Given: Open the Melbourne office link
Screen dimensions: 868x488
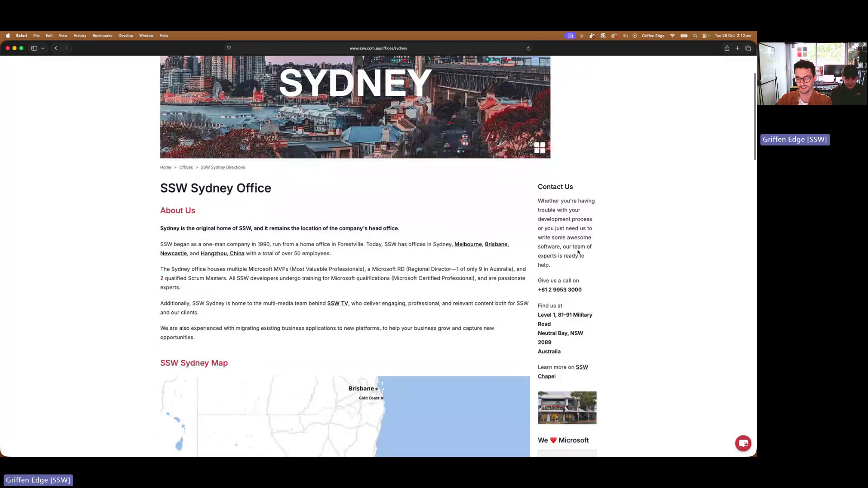Looking at the screenshot, I should click(x=467, y=244).
